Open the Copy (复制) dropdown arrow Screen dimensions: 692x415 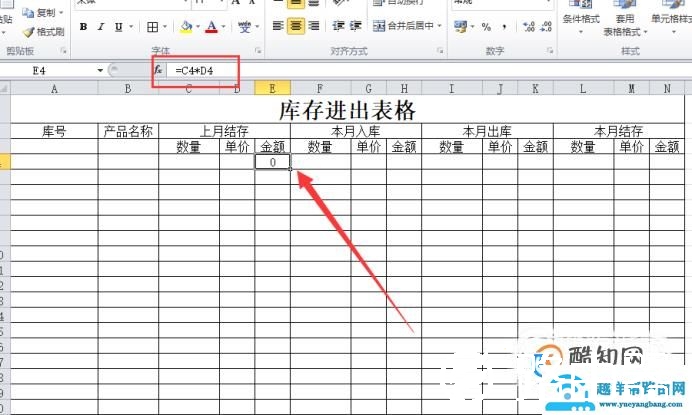click(x=61, y=13)
